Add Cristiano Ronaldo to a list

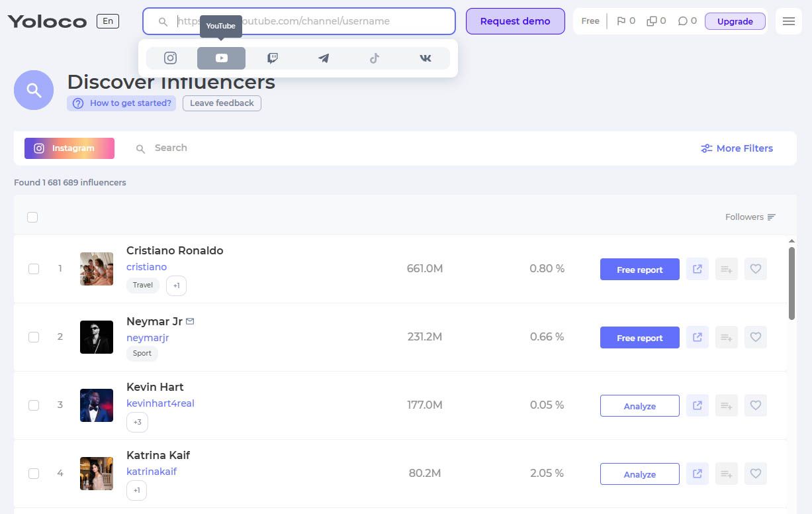click(727, 269)
